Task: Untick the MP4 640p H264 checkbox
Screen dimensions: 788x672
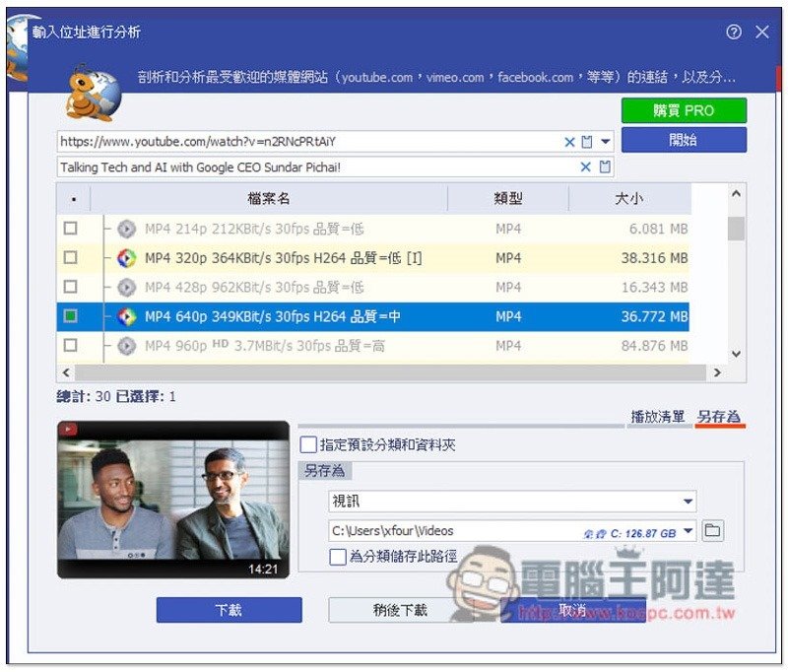Action: pyautogui.click(x=70, y=316)
